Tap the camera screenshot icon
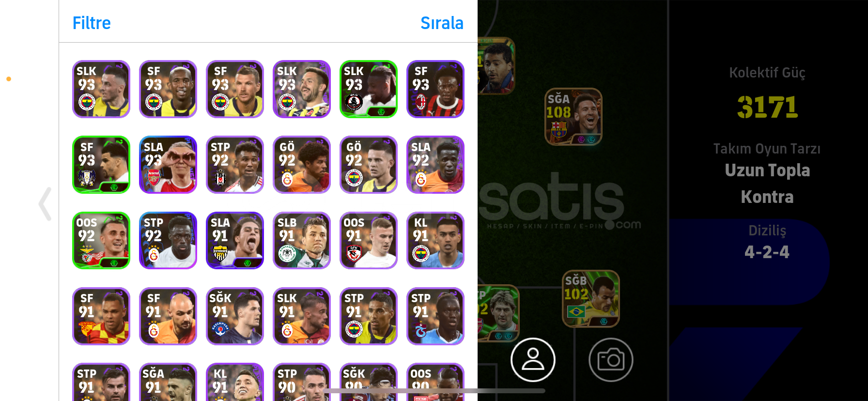Viewport: 868px width, 401px height. (611, 360)
